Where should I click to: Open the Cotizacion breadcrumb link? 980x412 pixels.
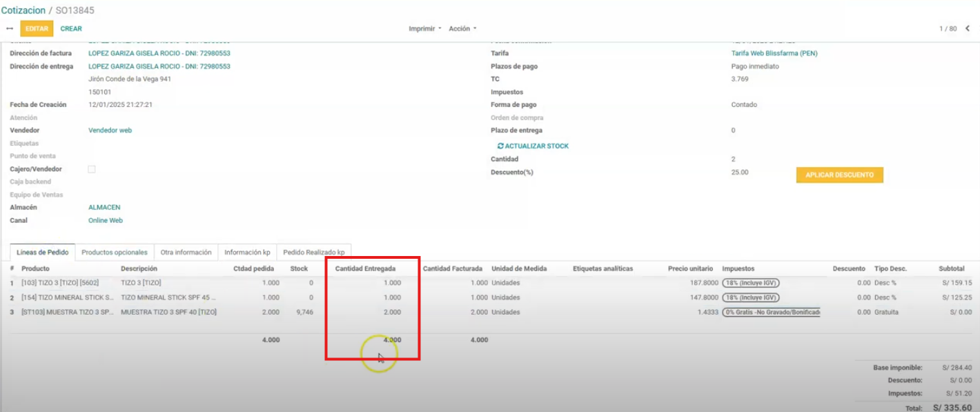pos(23,10)
